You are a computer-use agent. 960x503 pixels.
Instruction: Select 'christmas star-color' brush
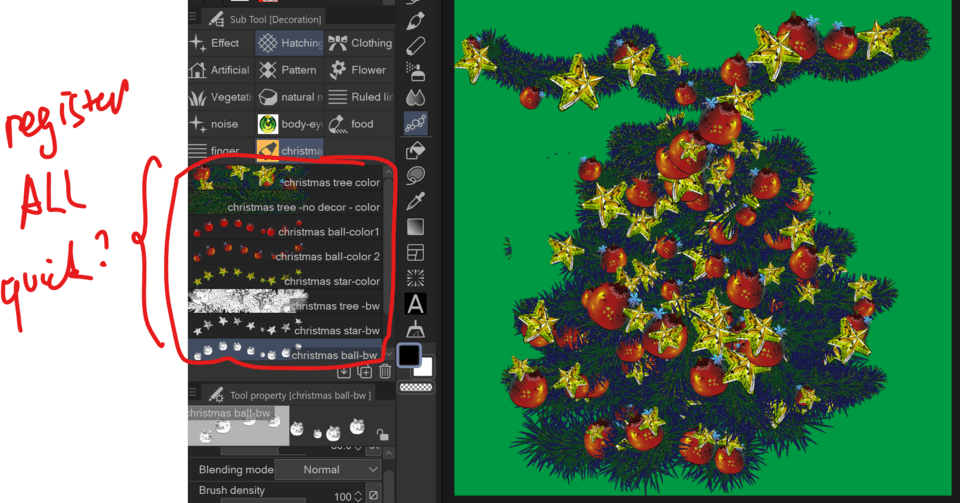pyautogui.click(x=285, y=277)
